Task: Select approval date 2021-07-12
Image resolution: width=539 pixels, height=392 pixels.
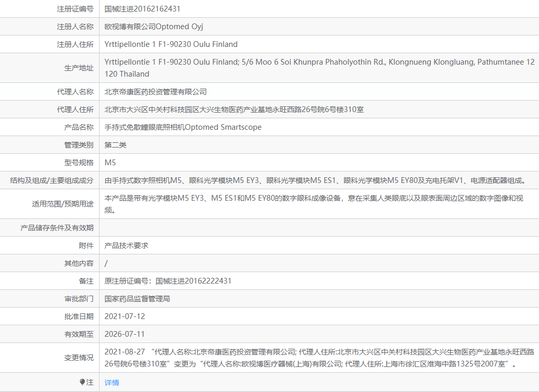Action: coord(125,316)
